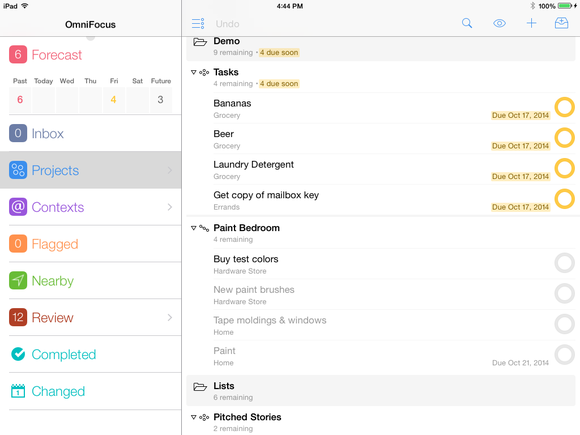Viewport: 580px width, 435px height.
Task: Open the Demo folder header
Action: click(381, 48)
